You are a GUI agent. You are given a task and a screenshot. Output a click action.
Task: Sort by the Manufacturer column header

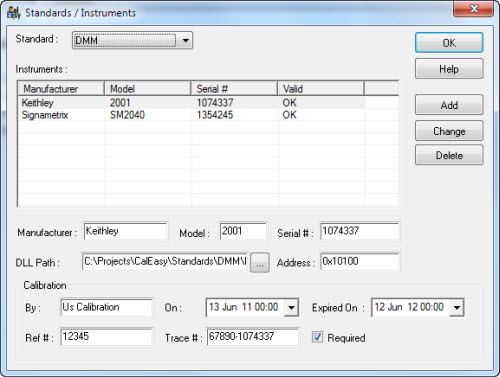click(61, 89)
